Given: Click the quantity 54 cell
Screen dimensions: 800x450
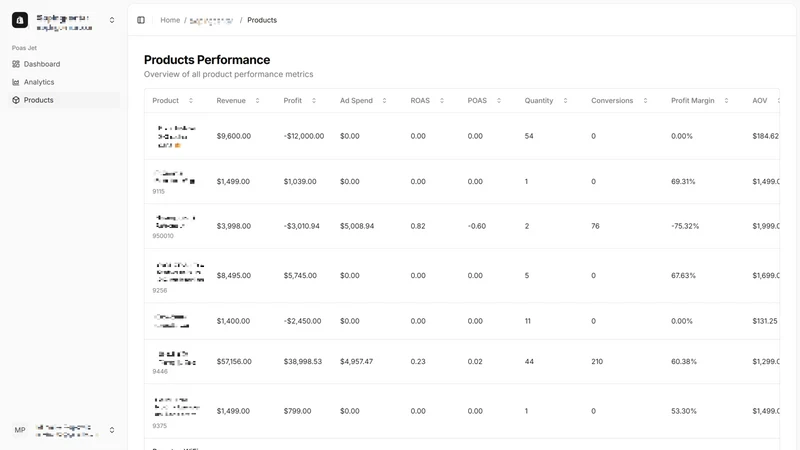Looking at the screenshot, I should tap(529, 136).
